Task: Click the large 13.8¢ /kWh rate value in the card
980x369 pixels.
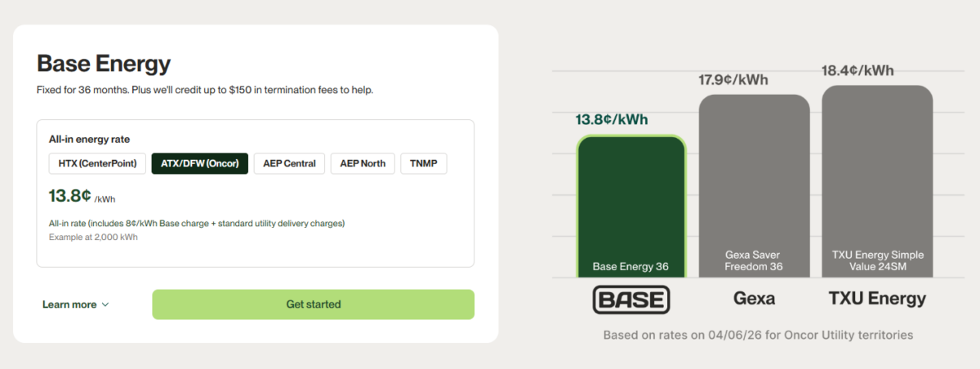Action: 82,197
